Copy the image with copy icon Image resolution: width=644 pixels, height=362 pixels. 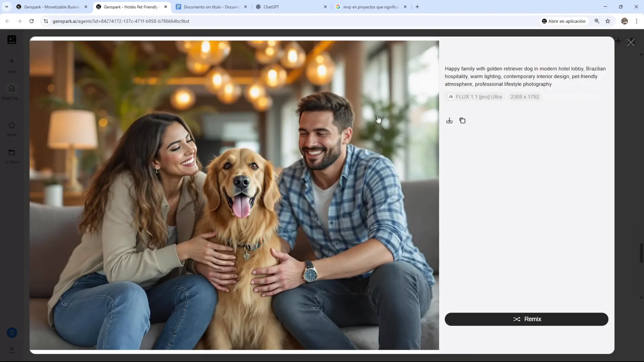pos(462,121)
